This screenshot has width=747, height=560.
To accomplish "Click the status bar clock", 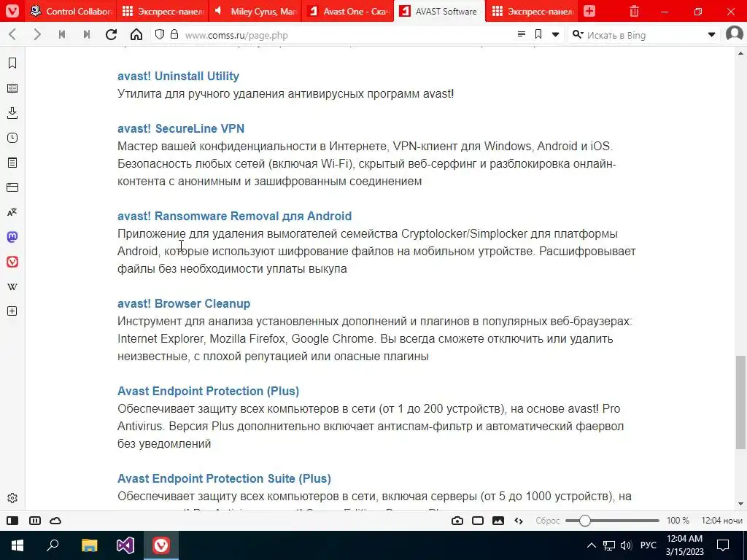I will click(721, 521).
